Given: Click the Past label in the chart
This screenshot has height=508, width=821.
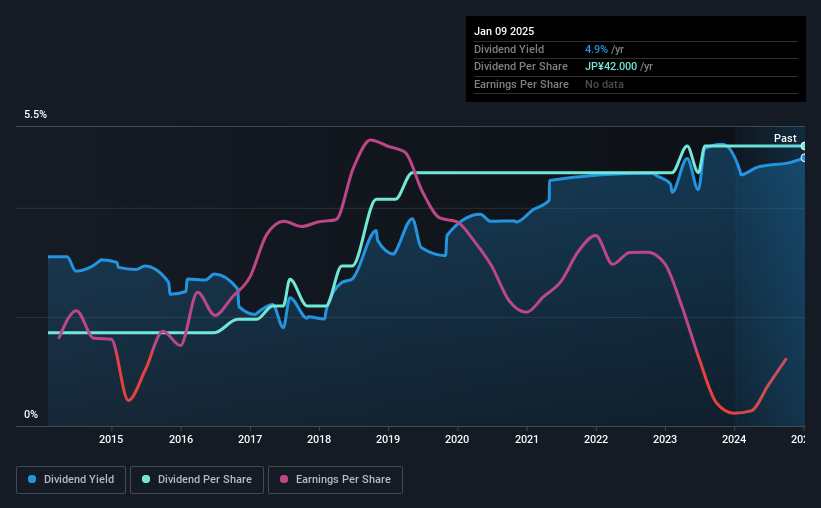Looking at the screenshot, I should coord(785,138).
